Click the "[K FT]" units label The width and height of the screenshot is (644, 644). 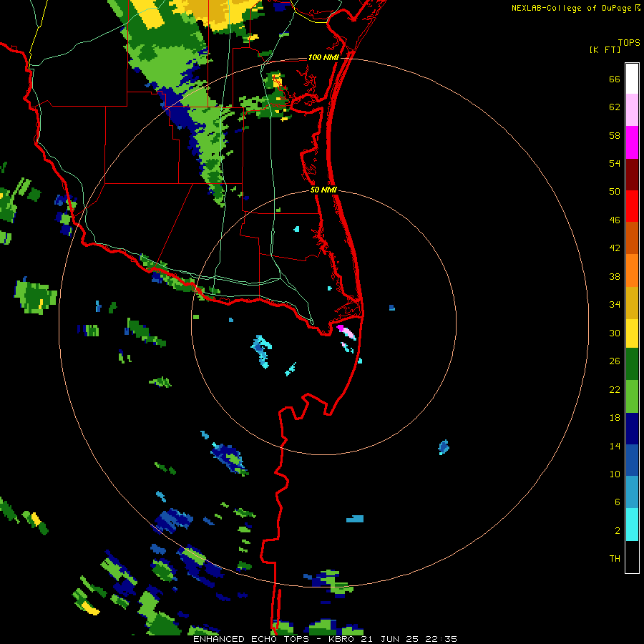point(605,49)
